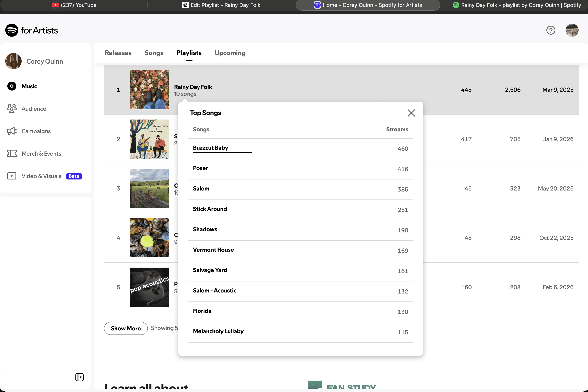Click the Video & Visuals play icon
Viewport: 588px width, 392px height.
click(x=12, y=176)
